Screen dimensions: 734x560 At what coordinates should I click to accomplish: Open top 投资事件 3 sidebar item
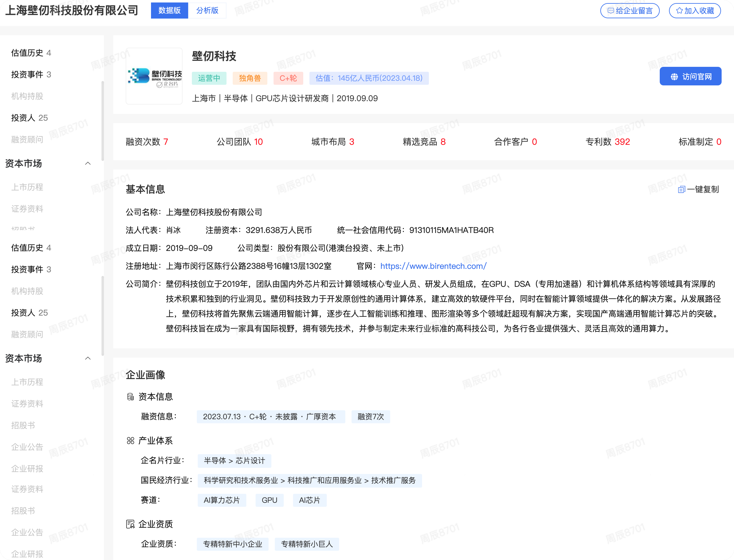[31, 74]
